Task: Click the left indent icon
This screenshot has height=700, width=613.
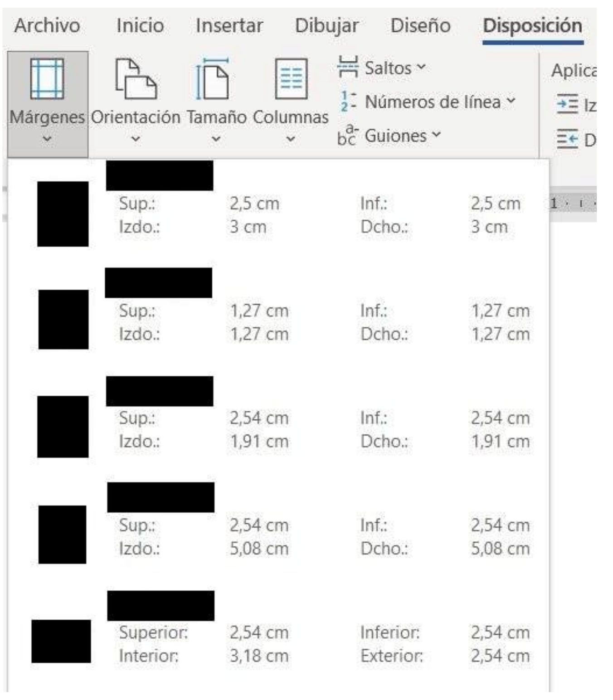Action: tap(567, 104)
